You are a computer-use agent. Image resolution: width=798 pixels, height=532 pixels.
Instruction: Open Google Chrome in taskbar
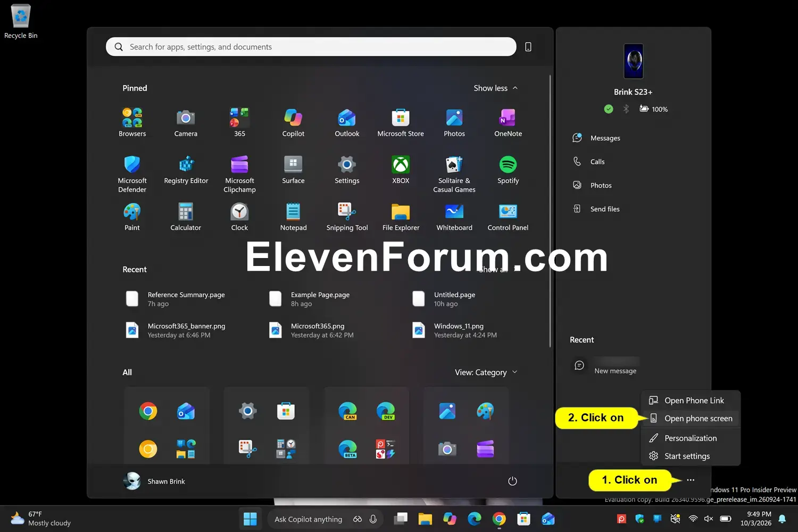pyautogui.click(x=499, y=519)
